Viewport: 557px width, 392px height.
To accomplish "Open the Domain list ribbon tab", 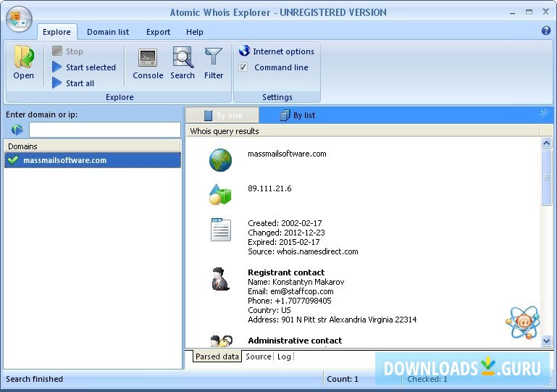I will (108, 32).
